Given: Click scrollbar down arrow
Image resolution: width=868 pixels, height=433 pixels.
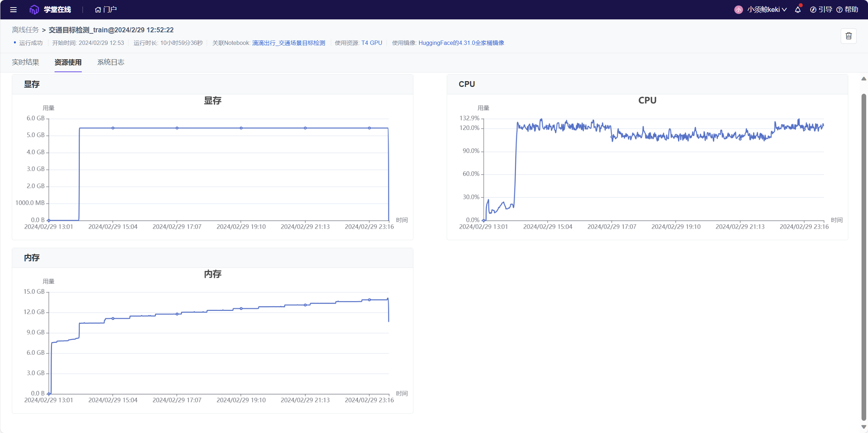Looking at the screenshot, I should 864,427.
